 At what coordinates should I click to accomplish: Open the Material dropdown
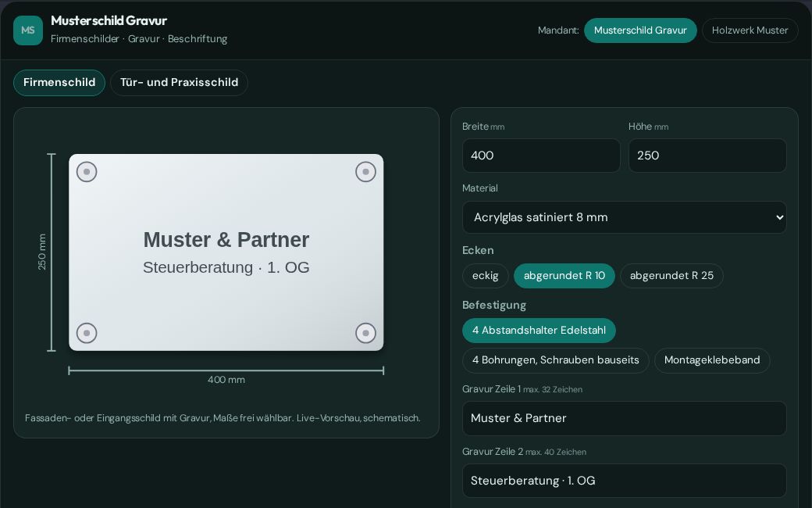tap(625, 217)
